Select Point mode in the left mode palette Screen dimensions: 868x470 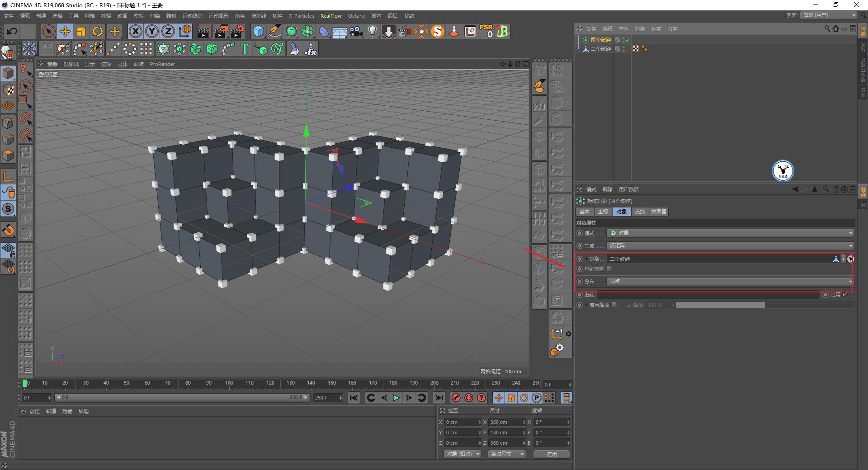click(8, 122)
